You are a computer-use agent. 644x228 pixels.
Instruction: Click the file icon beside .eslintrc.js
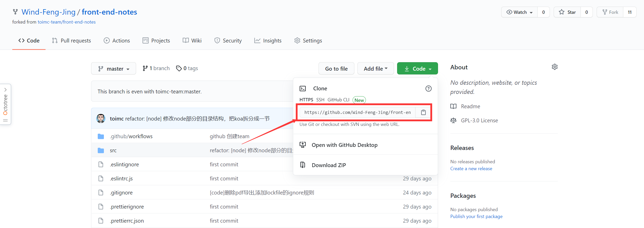pos(101,179)
